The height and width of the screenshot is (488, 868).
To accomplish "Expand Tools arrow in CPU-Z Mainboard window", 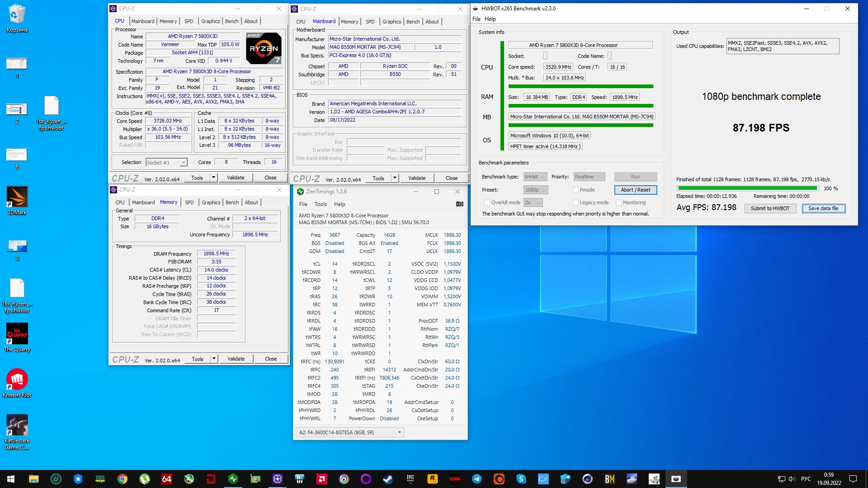I will pos(395,178).
